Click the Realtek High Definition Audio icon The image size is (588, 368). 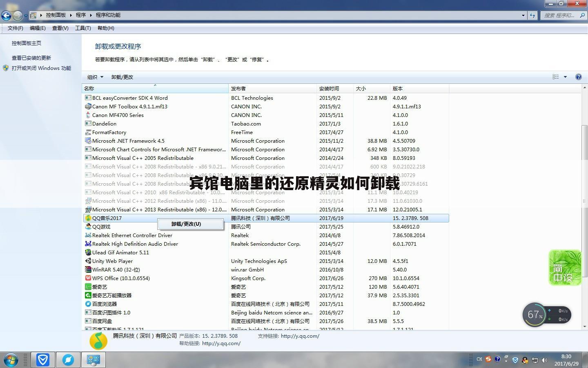(x=88, y=244)
